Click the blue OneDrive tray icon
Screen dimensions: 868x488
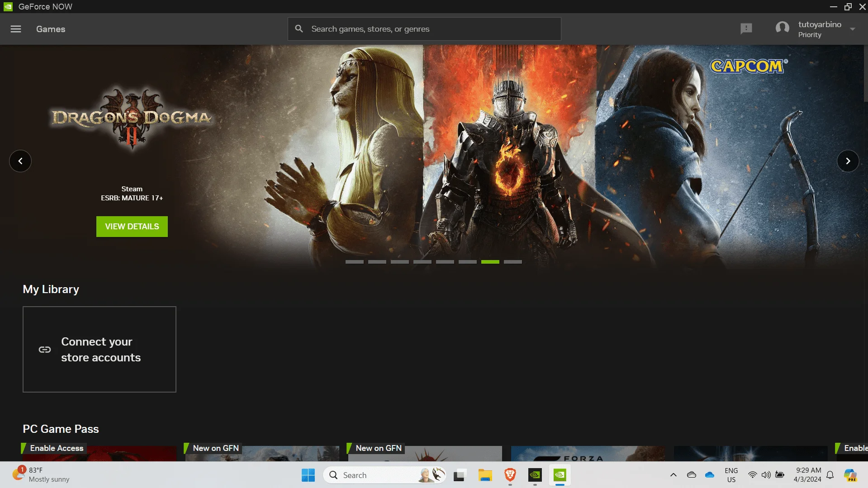(710, 475)
